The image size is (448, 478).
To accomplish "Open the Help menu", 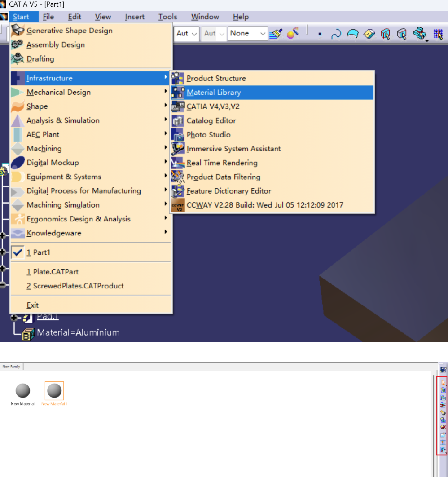I will [x=241, y=17].
